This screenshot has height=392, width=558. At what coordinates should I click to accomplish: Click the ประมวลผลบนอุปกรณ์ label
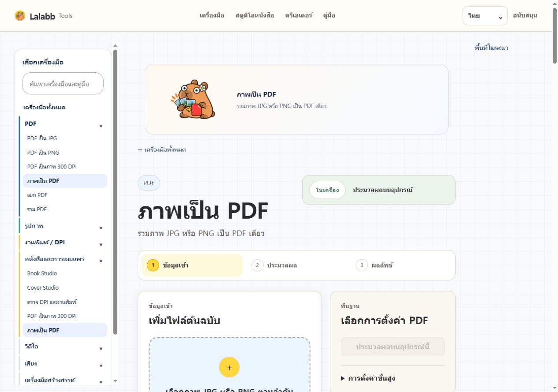coord(383,190)
